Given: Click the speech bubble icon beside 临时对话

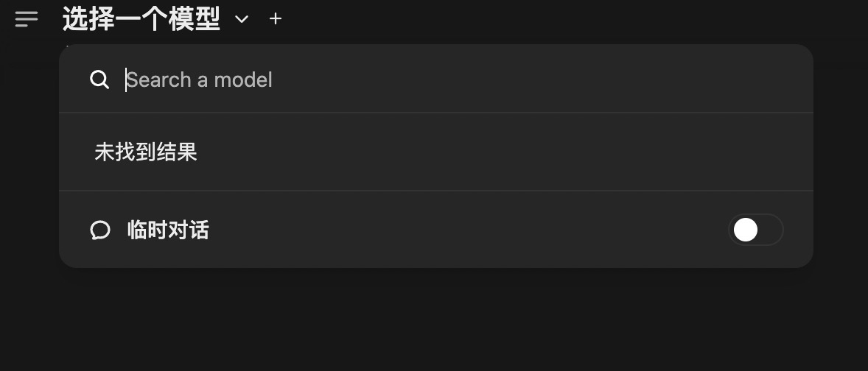Looking at the screenshot, I should (100, 230).
